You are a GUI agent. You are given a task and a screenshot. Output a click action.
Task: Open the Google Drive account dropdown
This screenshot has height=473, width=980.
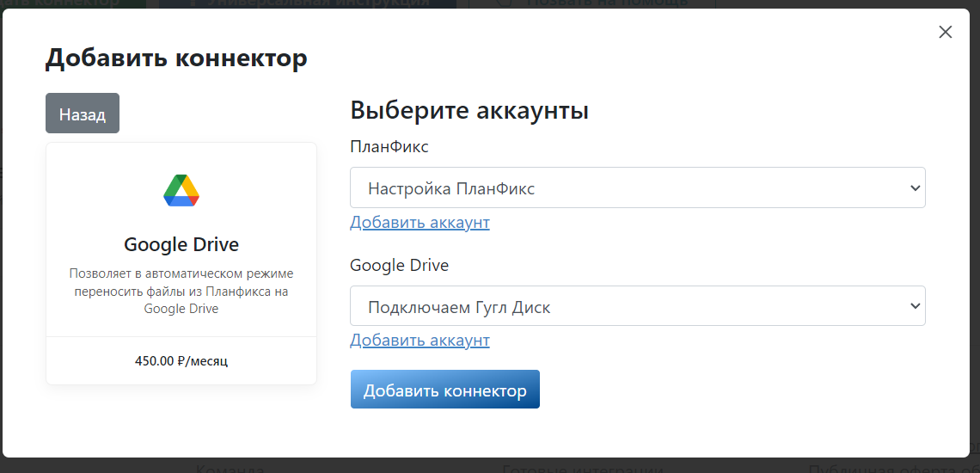(638, 306)
